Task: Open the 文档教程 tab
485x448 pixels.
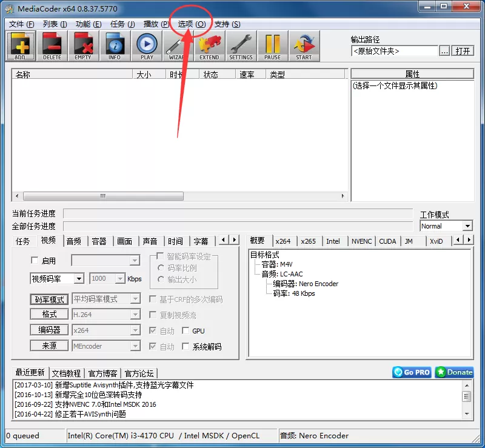Action: [x=66, y=373]
